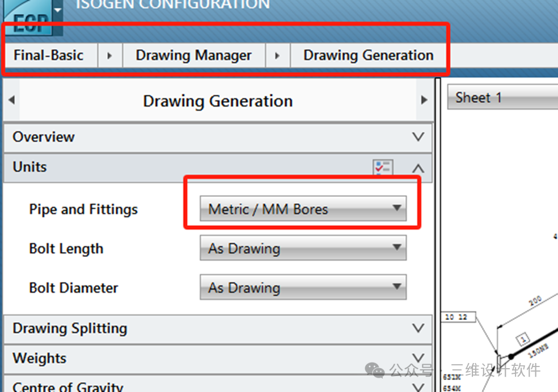Viewport: 558px width, 392px height.
Task: Click the 200 dimension in the drawing
Action: click(x=535, y=301)
